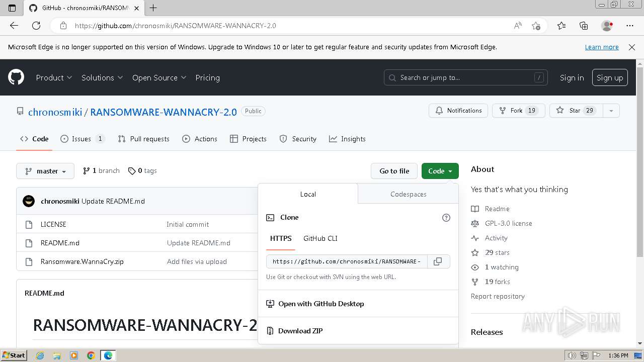Click the Sign up button
Viewport: 644px width, 362px height.
[610, 77]
